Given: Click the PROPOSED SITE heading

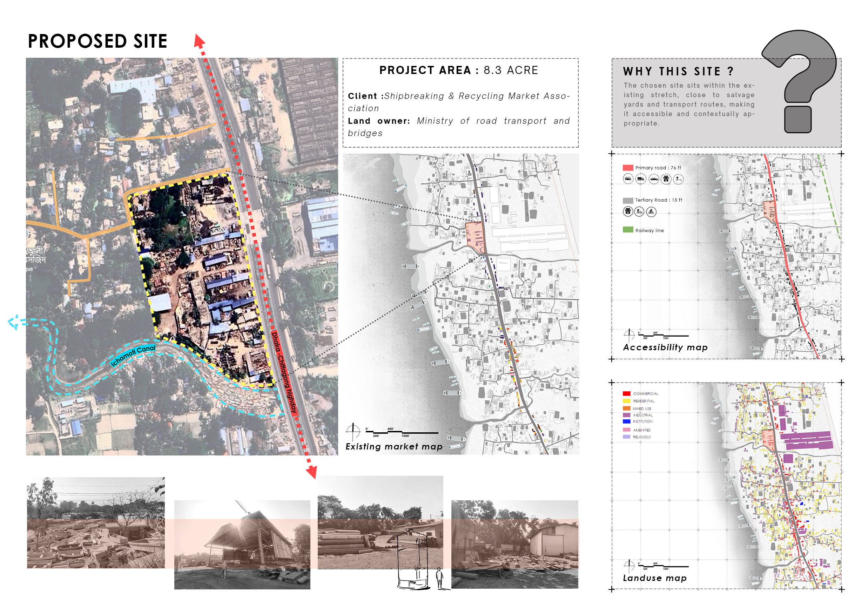Looking at the screenshot, I should pos(97,41).
